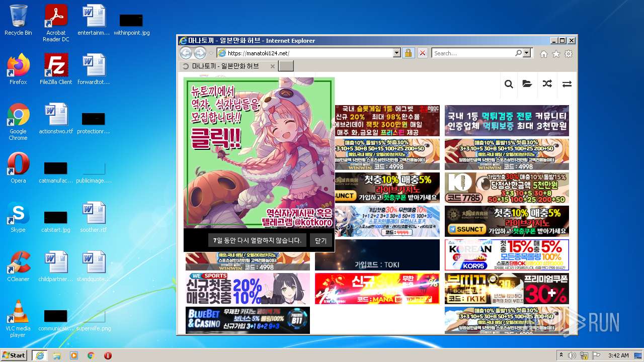Click '7일 동안 다시 열람하지 않습니다.' button

(x=257, y=240)
